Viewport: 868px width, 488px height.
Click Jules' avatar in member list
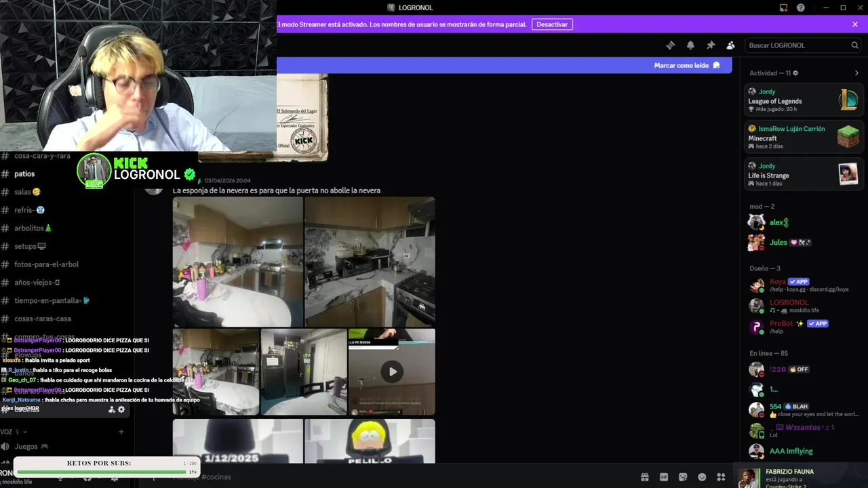(756, 243)
